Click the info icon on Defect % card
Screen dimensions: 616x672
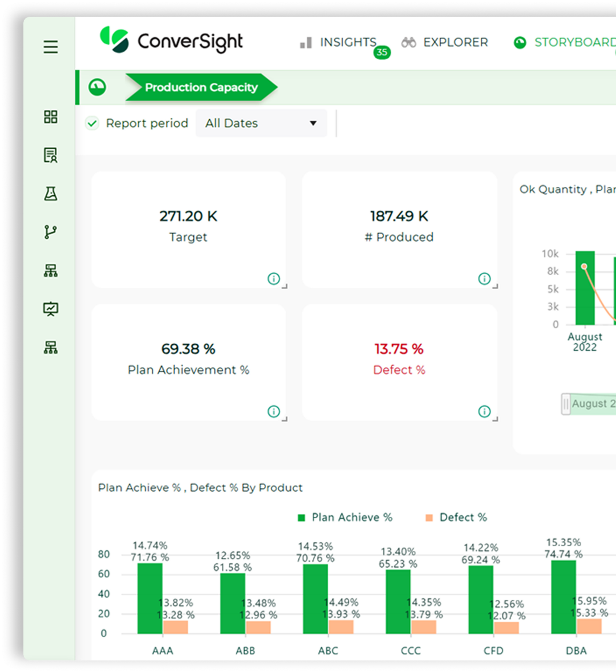pos(484,411)
